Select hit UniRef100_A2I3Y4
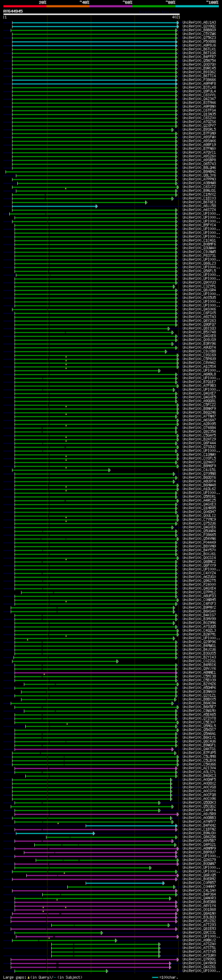 [x=199, y=769]
